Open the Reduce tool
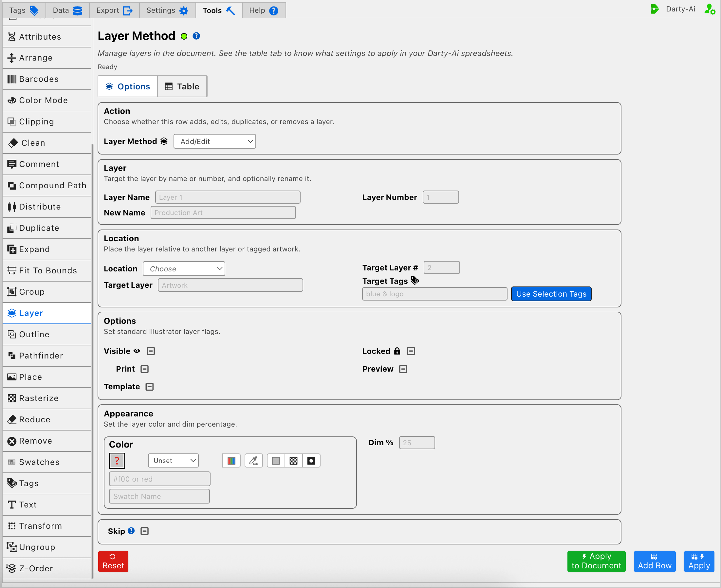721x588 pixels. click(x=47, y=420)
